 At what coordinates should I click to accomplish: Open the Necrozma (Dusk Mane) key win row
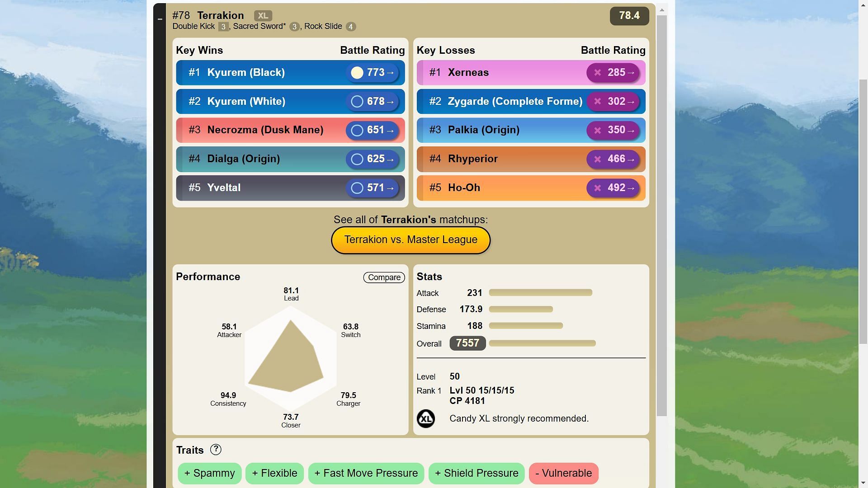pyautogui.click(x=290, y=130)
